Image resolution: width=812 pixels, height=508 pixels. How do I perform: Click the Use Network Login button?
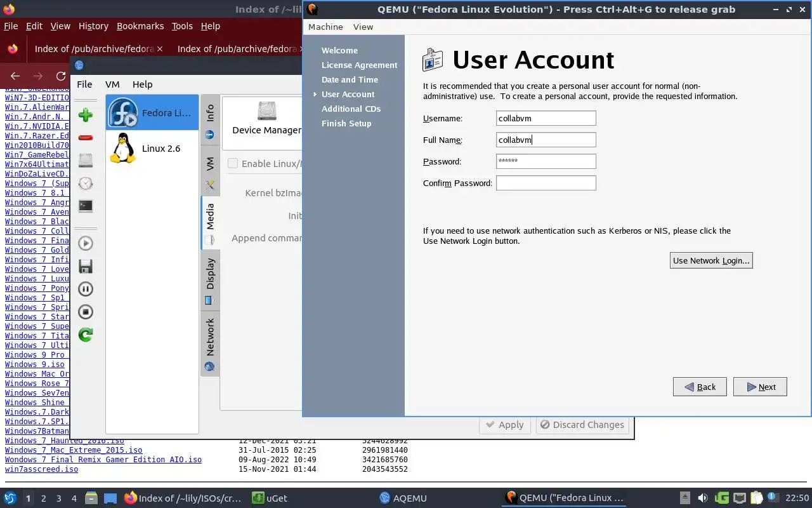(x=711, y=260)
